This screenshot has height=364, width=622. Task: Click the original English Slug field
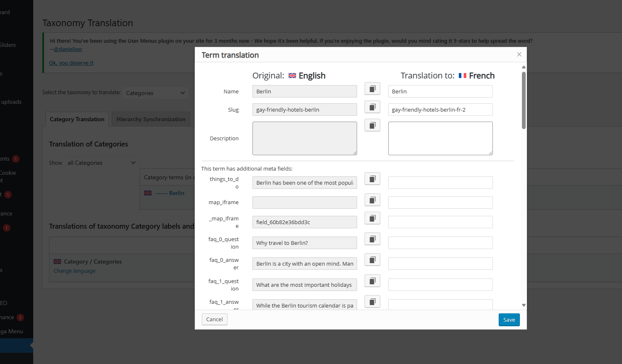[304, 110]
